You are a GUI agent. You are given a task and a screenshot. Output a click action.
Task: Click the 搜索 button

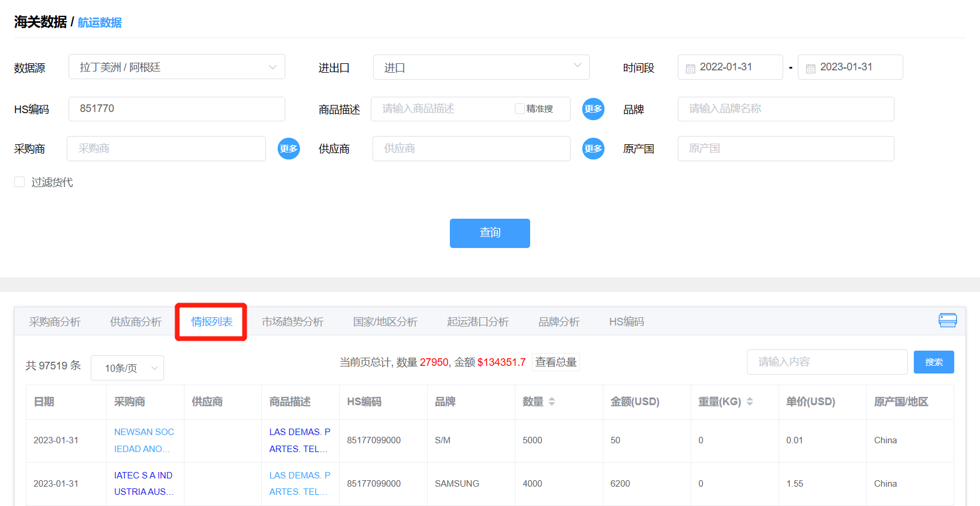[934, 362]
